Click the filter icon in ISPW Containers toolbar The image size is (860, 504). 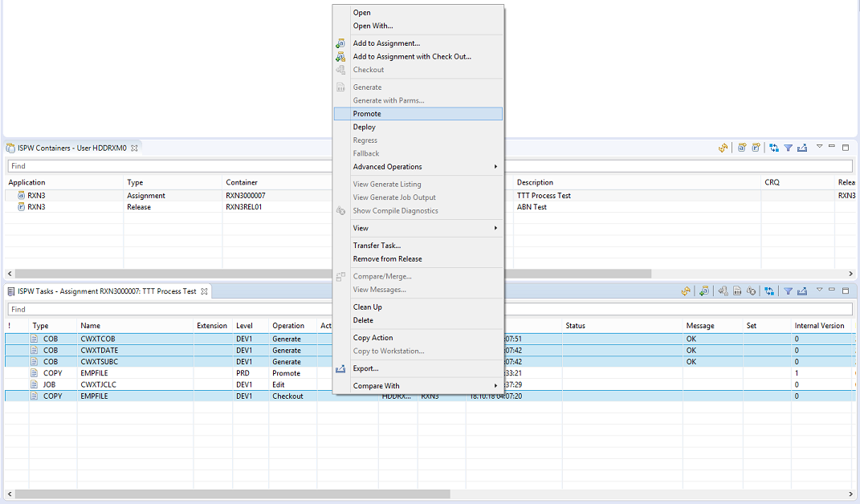[x=789, y=148]
